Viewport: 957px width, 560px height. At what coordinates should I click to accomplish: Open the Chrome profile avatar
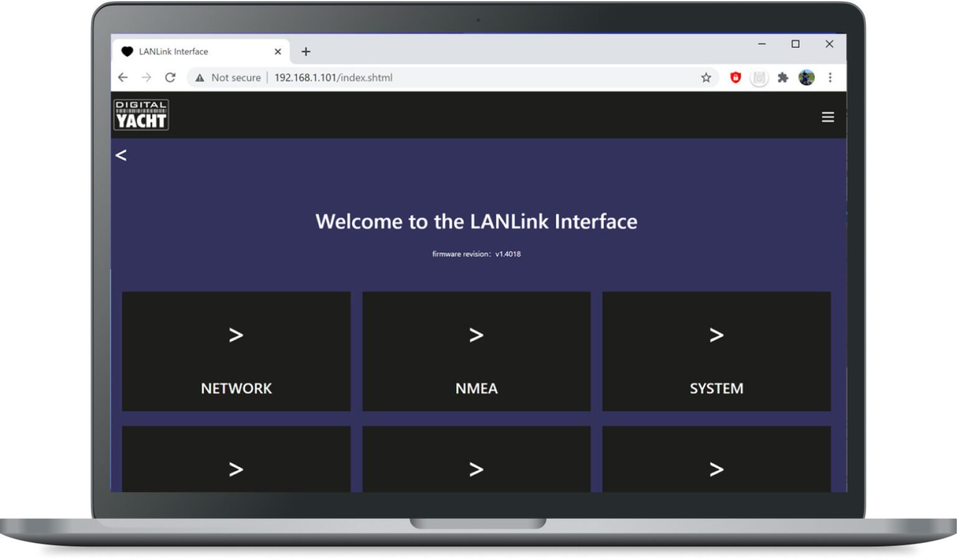tap(806, 77)
